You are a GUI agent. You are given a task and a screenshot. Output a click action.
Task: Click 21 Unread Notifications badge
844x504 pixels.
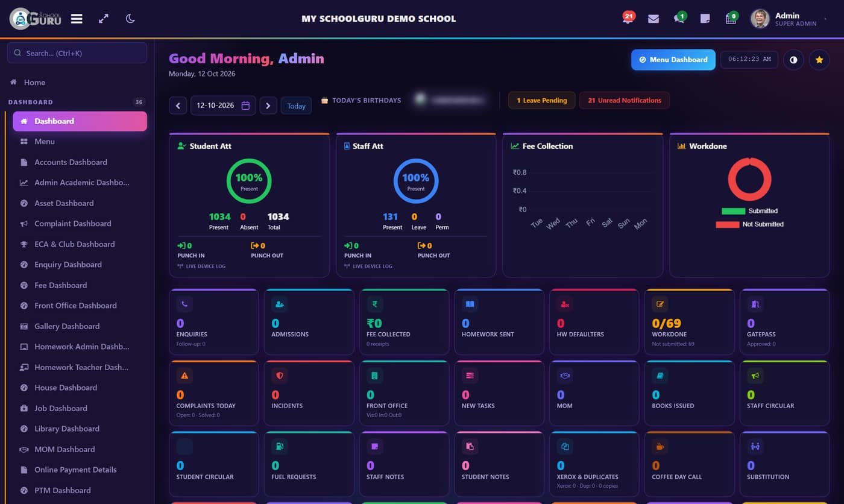click(625, 100)
